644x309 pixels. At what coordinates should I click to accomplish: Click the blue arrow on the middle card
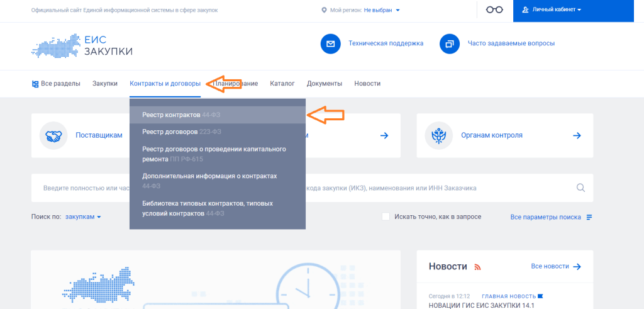click(x=384, y=135)
